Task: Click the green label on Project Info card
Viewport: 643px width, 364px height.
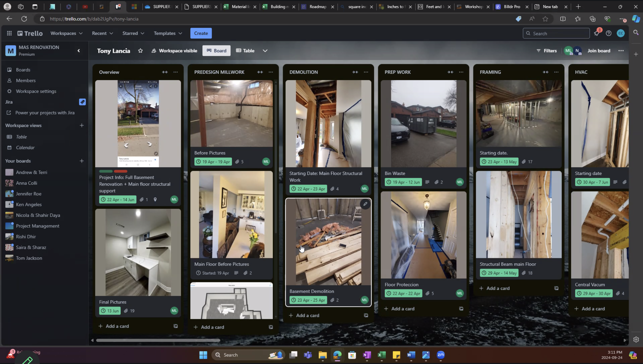Action: point(106,171)
